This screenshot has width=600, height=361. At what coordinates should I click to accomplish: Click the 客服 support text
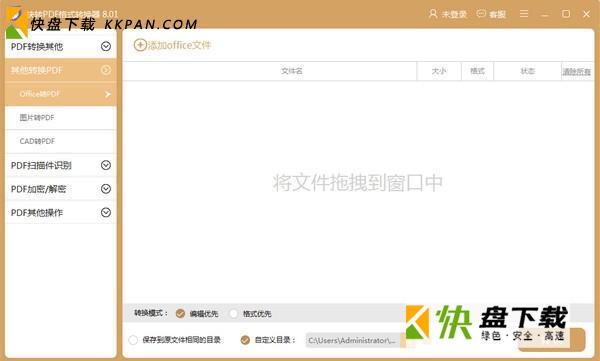[x=497, y=15]
